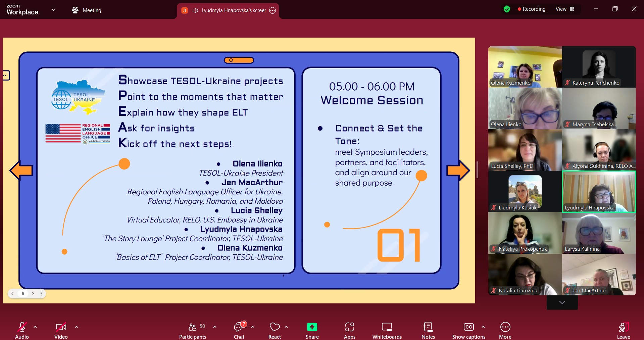Screen dimensions: 644x340
Task: Leave the meeting
Action: [x=623, y=330]
